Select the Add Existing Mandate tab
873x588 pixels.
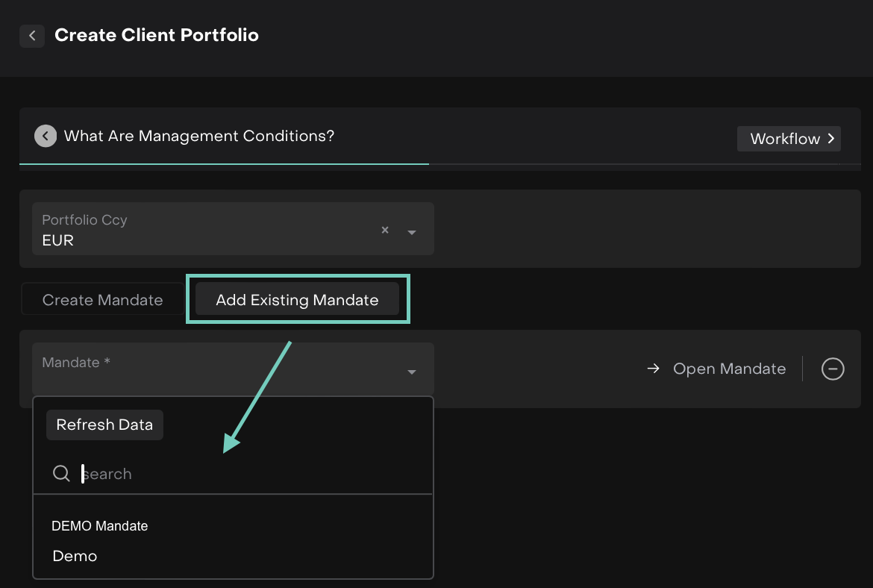297,300
